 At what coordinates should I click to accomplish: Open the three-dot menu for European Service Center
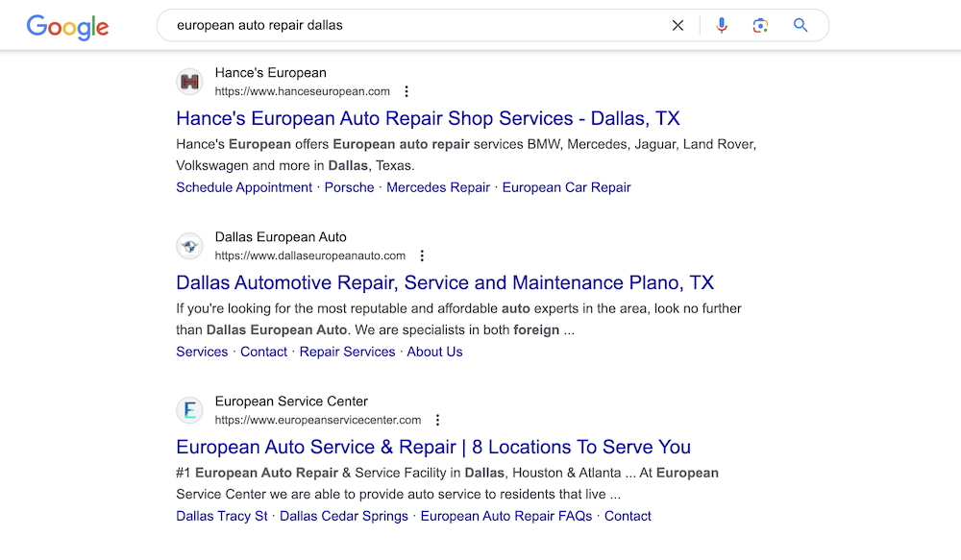click(x=437, y=420)
